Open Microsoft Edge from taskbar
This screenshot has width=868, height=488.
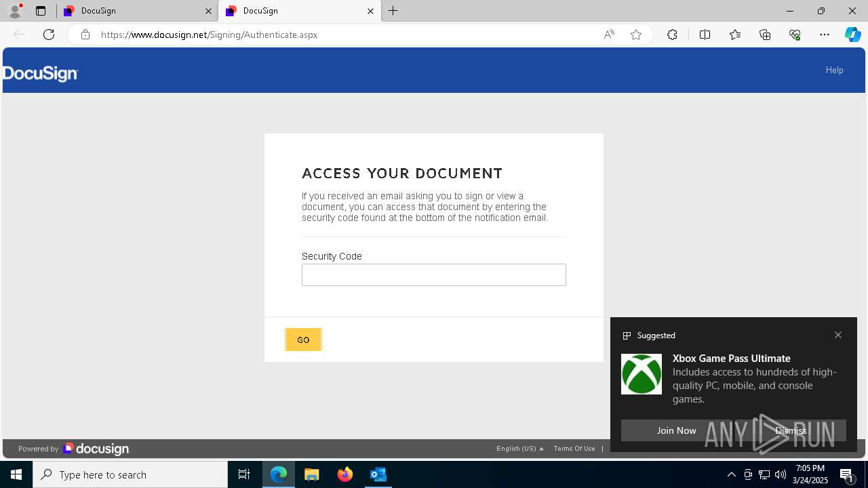pos(279,474)
